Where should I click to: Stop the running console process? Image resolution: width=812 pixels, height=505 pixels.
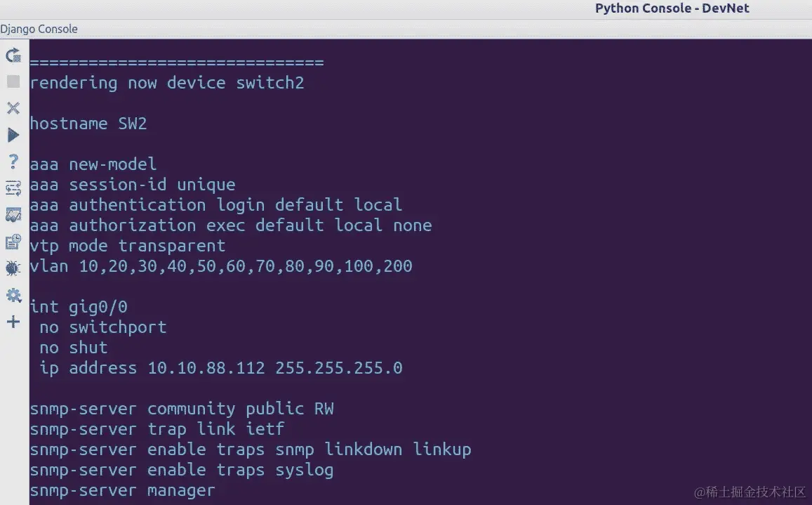(13, 81)
